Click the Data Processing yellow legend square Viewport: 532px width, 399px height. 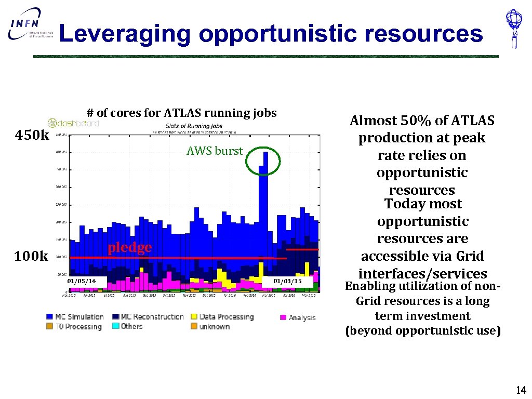pos(194,316)
